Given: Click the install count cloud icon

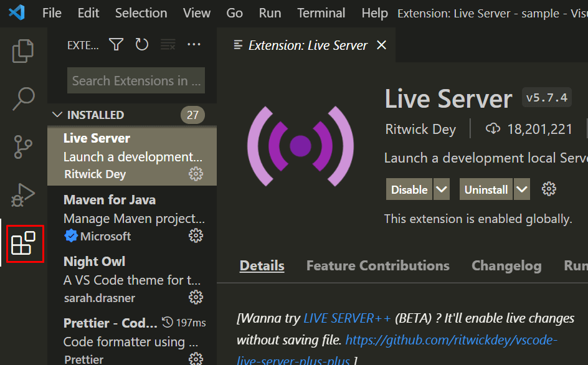Looking at the screenshot, I should pyautogui.click(x=493, y=129).
